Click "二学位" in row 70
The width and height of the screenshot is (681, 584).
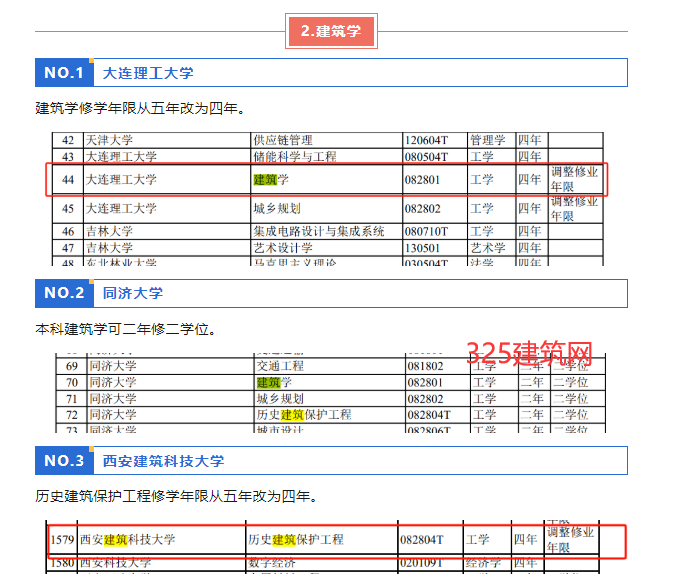click(570, 383)
